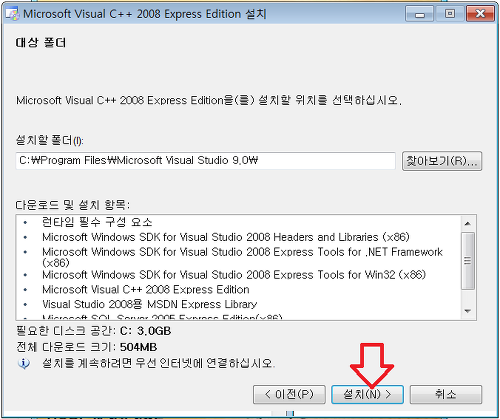Click the 찾아보기(R)... browse button
500x419 pixels.
coord(442,161)
